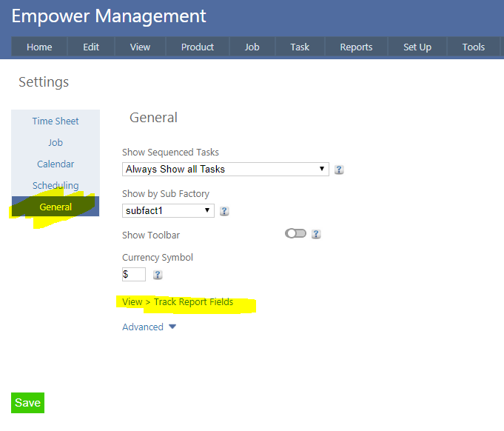Click help icon next to Currency Symbol field
This screenshot has width=504, height=431.
click(x=158, y=275)
